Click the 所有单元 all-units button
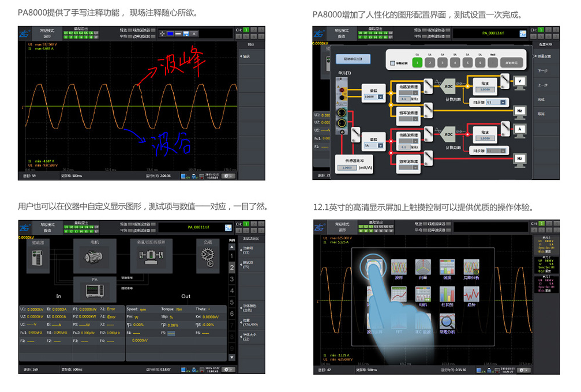 512,63
